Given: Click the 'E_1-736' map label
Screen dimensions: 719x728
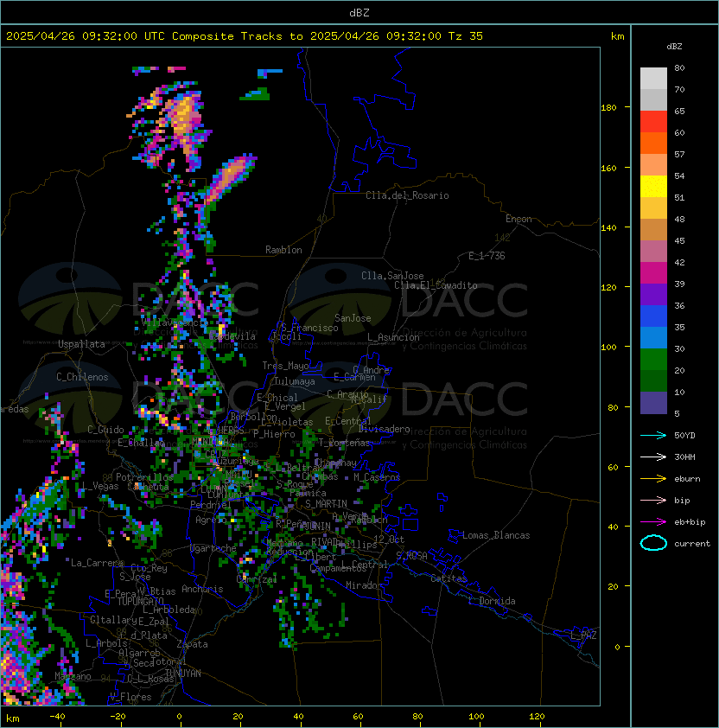Looking at the screenshot, I should point(487,256).
